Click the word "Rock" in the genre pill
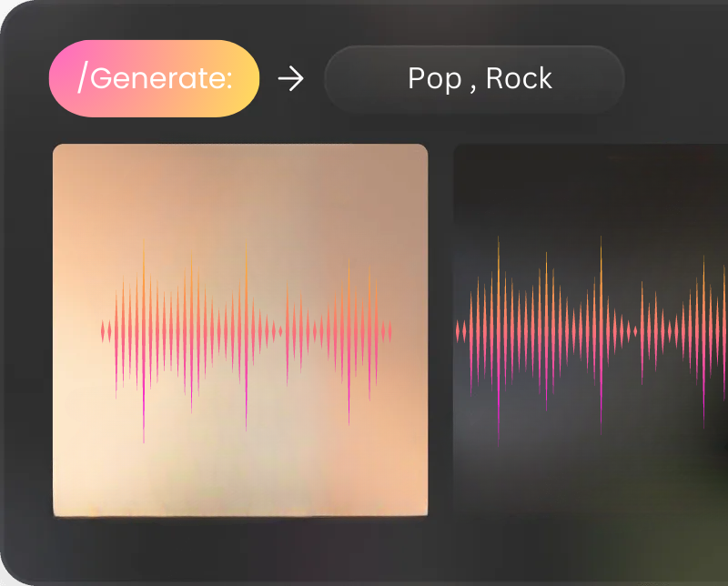This screenshot has height=586, width=728. pyautogui.click(x=519, y=78)
